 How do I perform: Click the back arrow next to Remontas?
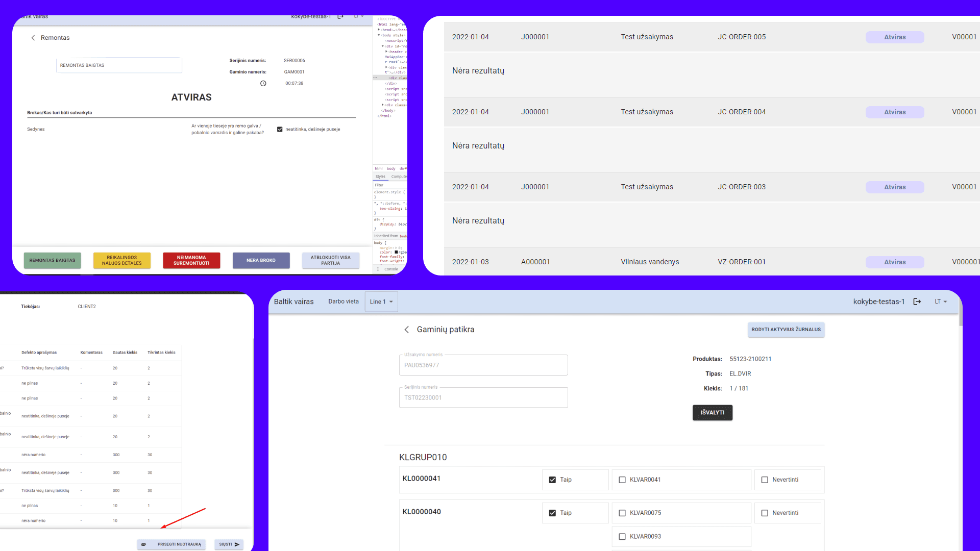coord(33,38)
